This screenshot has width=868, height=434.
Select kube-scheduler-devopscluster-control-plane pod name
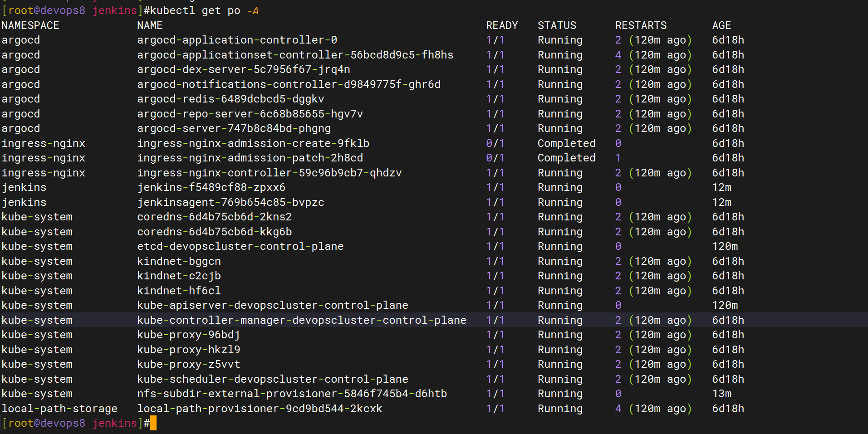272,379
